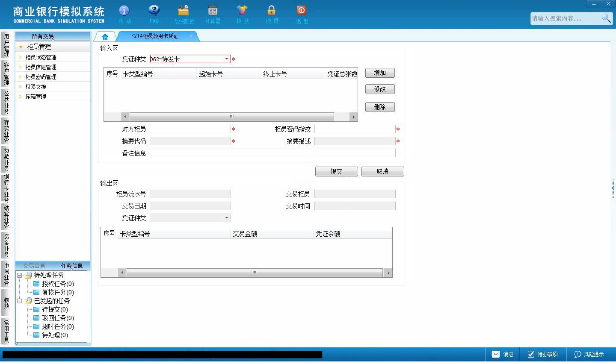Image resolution: width=616 pixels, height=364 pixels.
Task: Click the 增加 add button
Action: pyautogui.click(x=380, y=73)
